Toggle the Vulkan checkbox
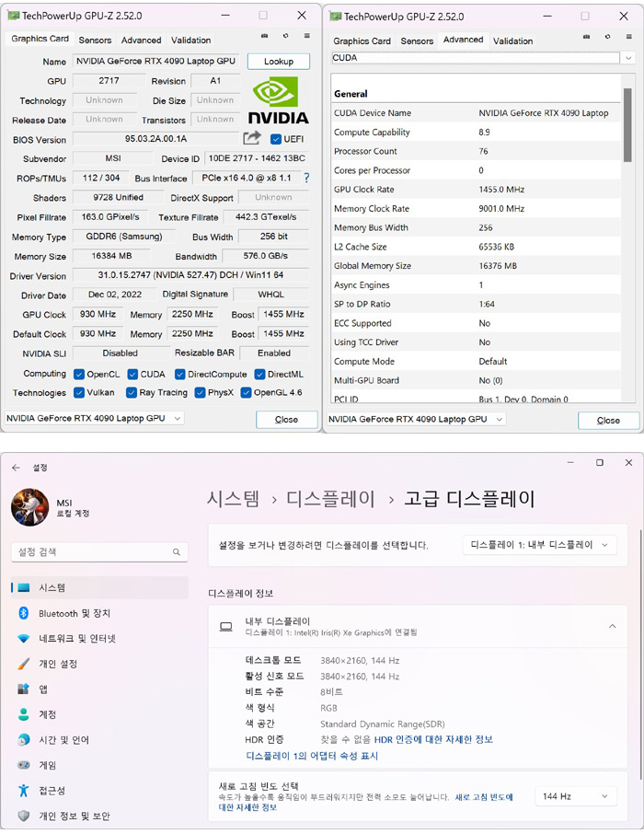The image size is (644, 834). pos(79,392)
